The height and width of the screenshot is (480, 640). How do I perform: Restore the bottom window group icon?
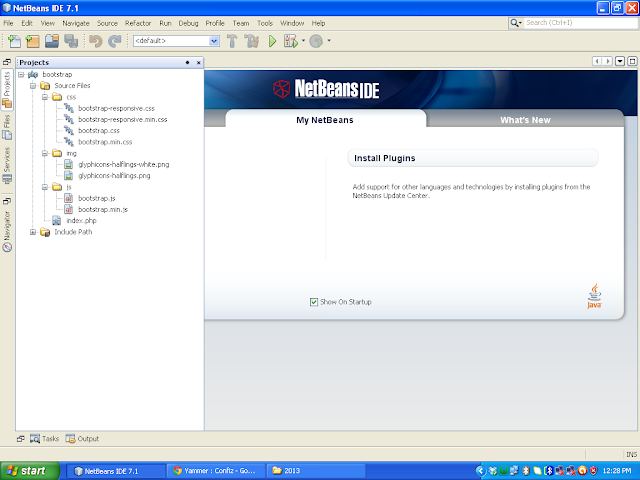20,439
